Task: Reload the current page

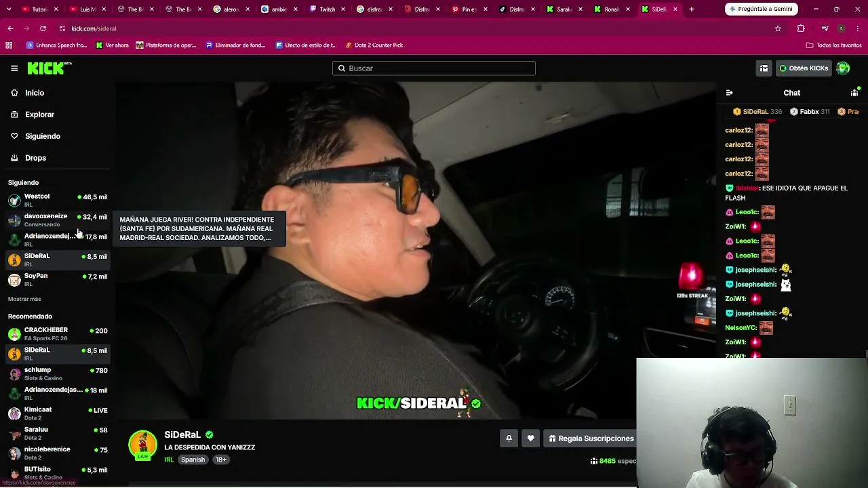Action: tap(43, 28)
